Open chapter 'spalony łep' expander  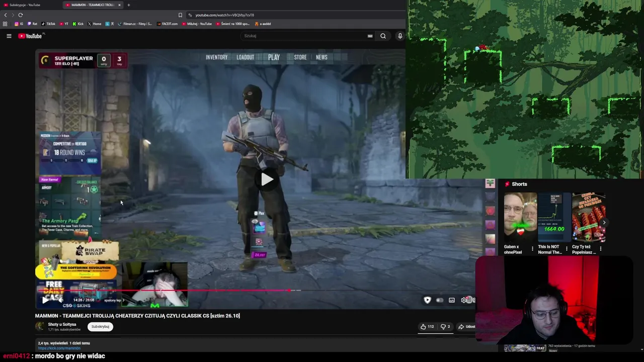[114, 300]
